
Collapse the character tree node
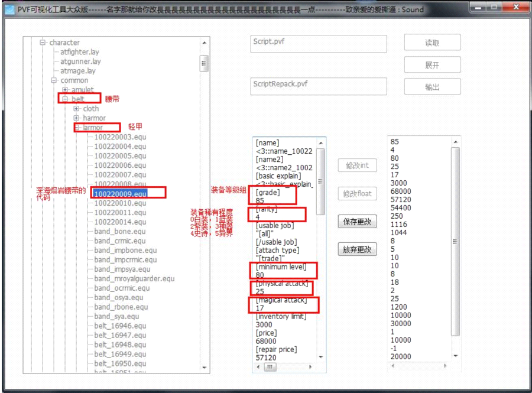point(43,43)
